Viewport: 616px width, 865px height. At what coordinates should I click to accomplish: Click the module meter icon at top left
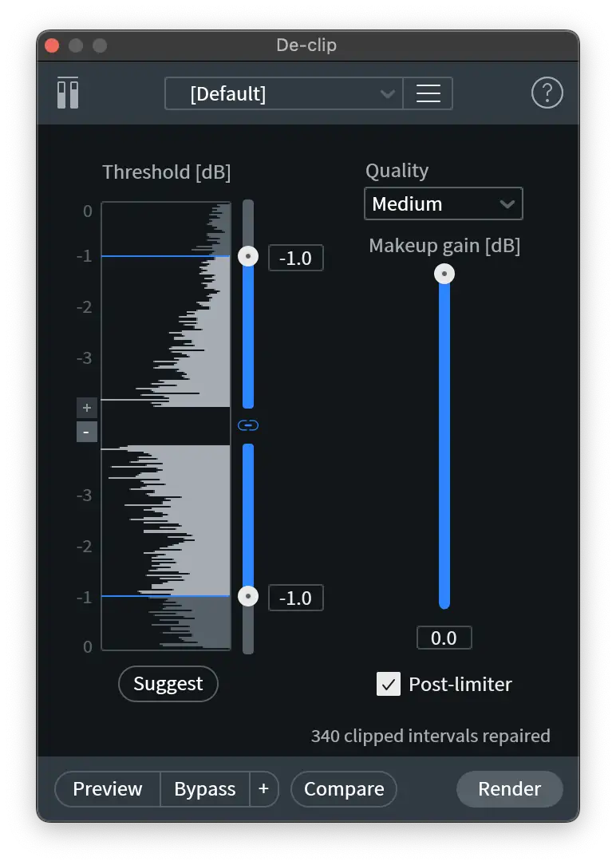[68, 93]
